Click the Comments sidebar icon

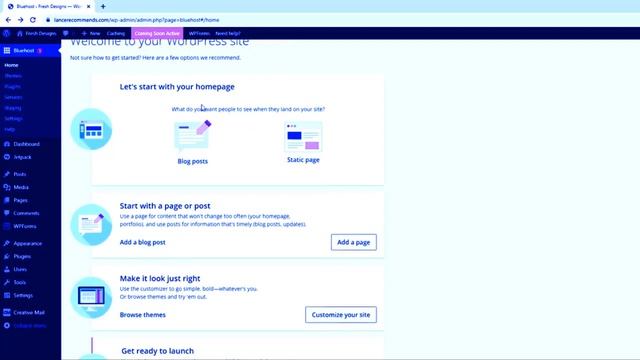[x=7, y=213]
